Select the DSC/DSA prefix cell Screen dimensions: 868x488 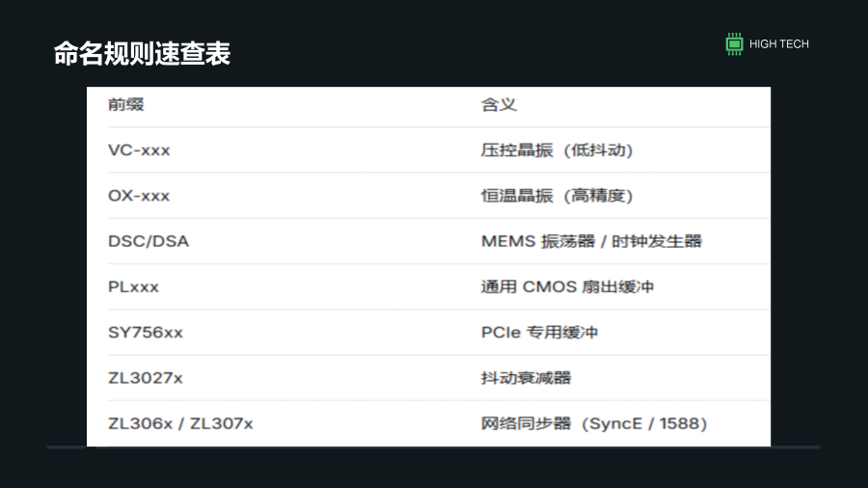[149, 241]
